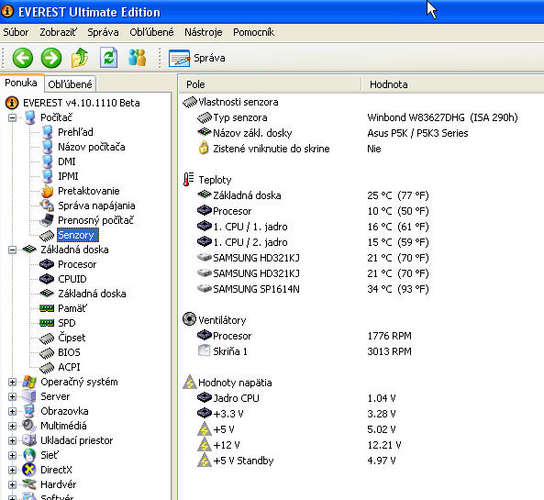Image resolution: width=544 pixels, height=500 pixels.
Task: Click the SPD memory module icon
Action: [x=46, y=323]
